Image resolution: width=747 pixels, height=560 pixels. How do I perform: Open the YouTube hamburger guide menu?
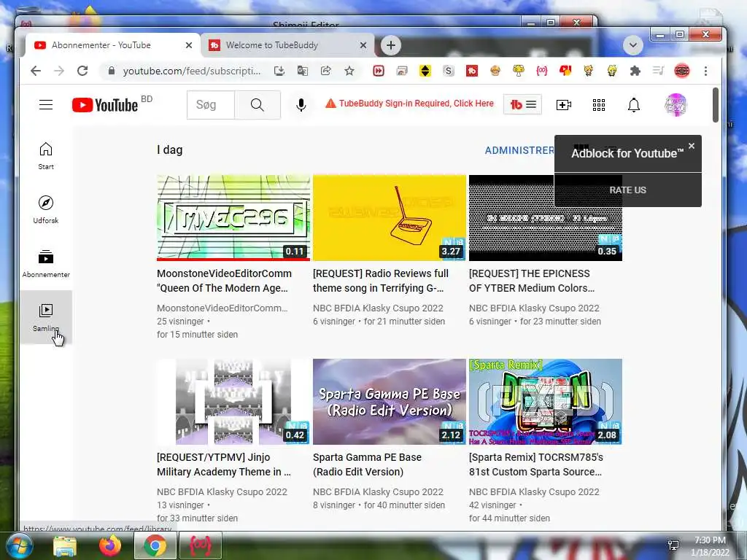tap(46, 104)
